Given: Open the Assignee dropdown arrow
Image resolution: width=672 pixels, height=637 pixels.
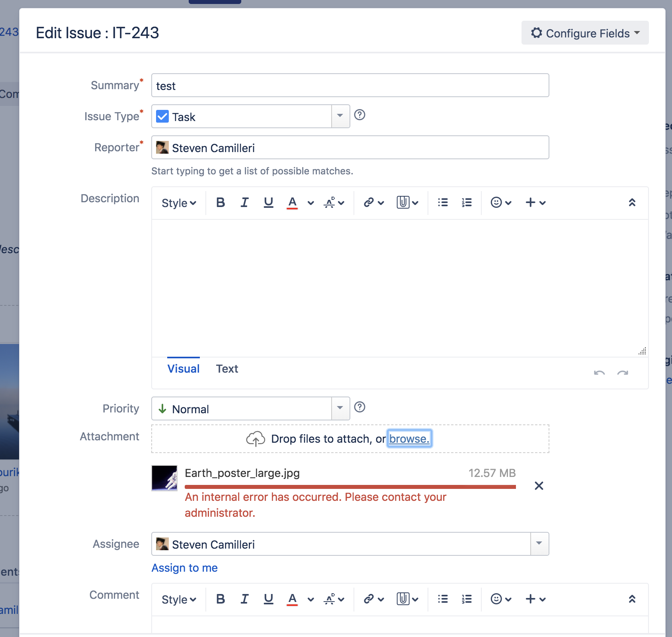Looking at the screenshot, I should click(x=539, y=544).
